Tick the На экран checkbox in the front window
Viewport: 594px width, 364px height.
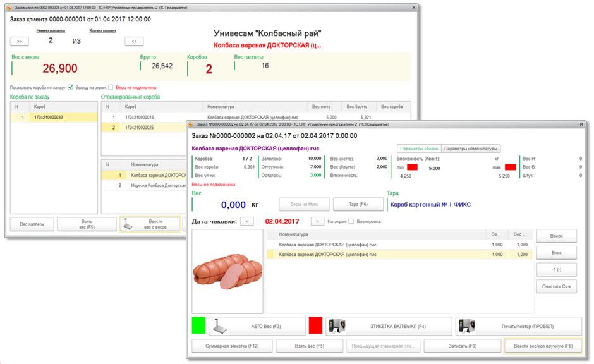[351, 221]
